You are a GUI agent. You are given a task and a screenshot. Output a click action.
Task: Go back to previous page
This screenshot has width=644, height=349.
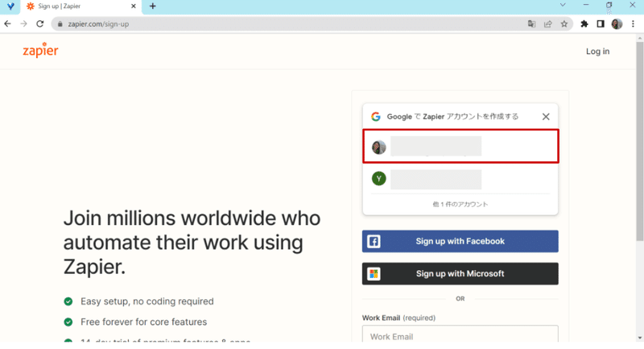pos(7,24)
